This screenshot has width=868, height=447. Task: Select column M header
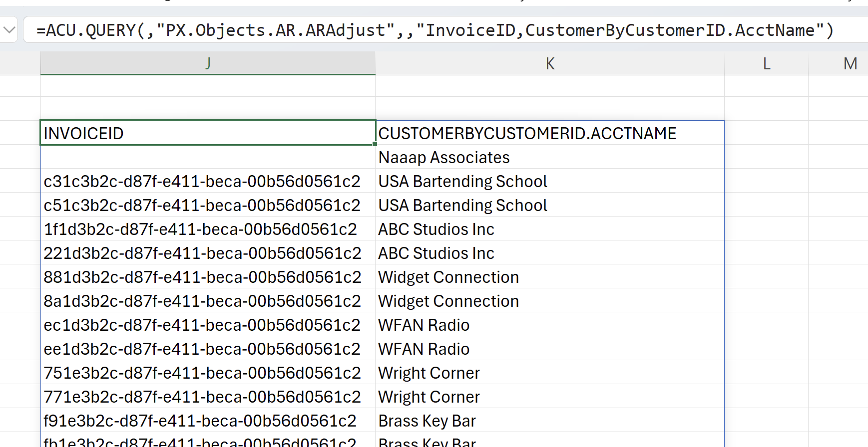850,63
